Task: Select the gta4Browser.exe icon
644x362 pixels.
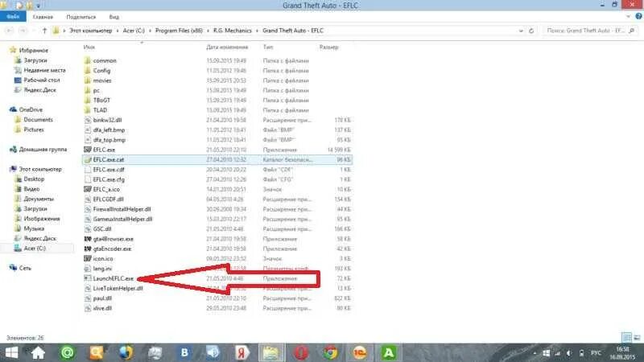Action: (88, 239)
